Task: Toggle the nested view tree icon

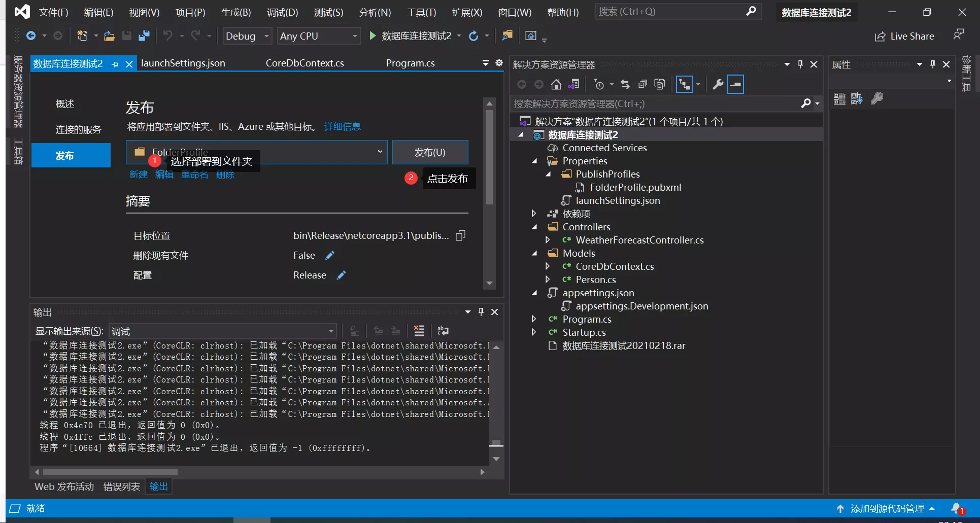Action: [685, 84]
